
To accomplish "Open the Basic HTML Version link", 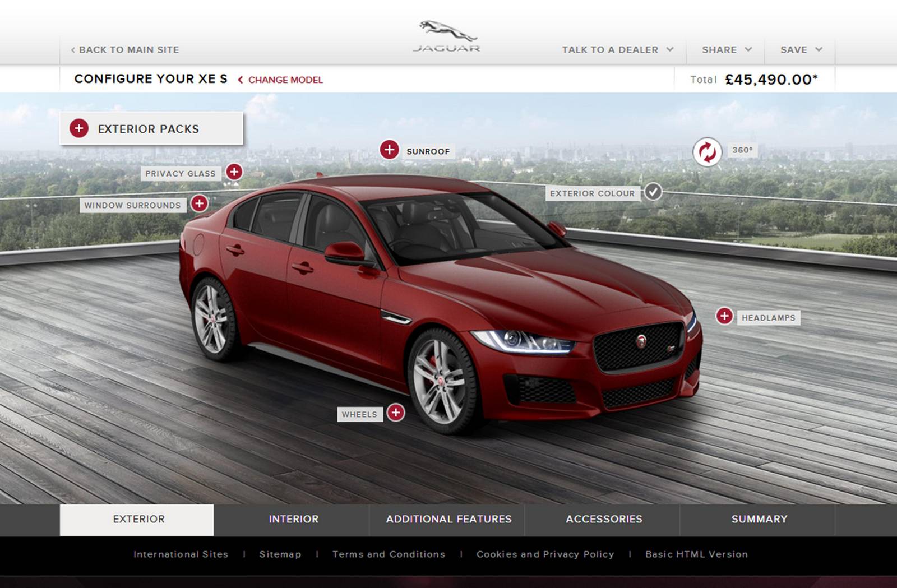I will coord(696,554).
